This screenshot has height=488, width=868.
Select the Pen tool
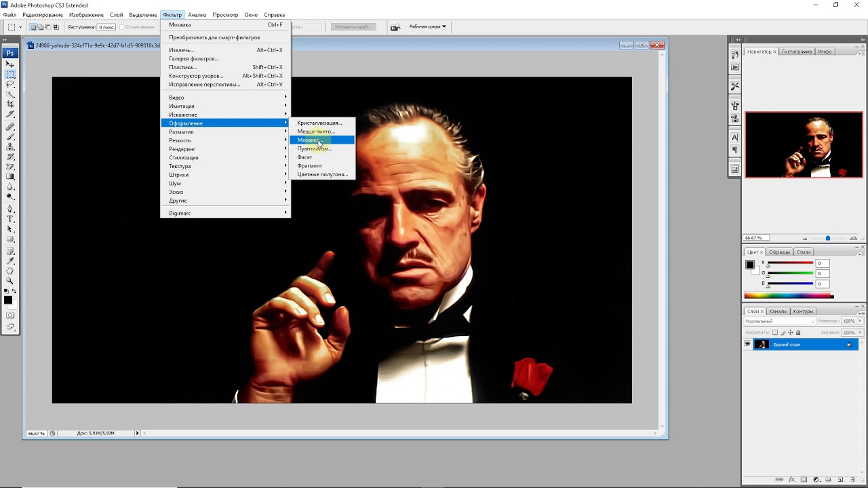[x=10, y=208]
